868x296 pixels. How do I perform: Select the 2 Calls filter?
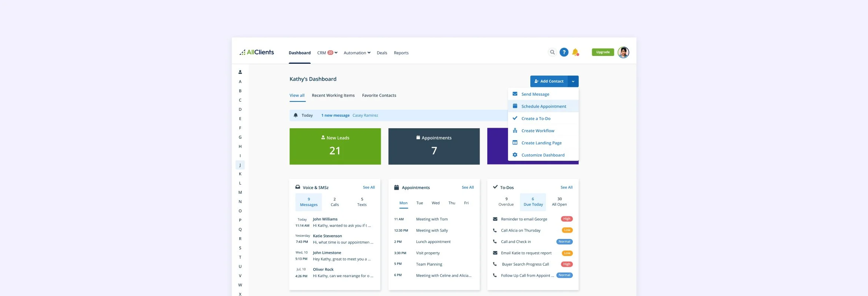335,202
